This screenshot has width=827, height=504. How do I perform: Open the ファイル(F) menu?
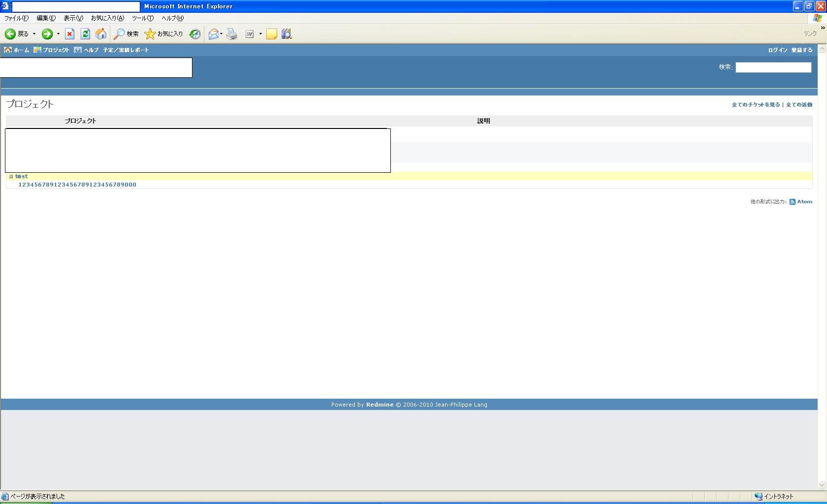[16, 18]
